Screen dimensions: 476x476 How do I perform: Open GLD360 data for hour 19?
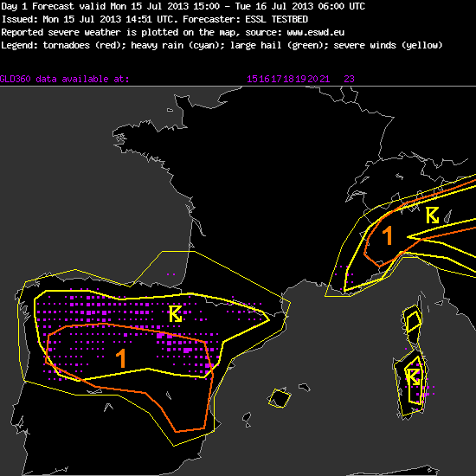tap(300, 79)
